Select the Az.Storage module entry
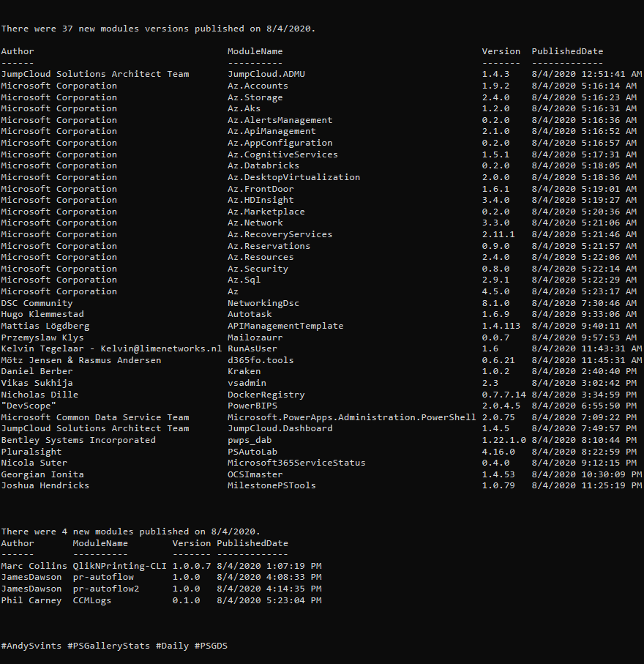The height and width of the screenshot is (664, 644). [255, 97]
